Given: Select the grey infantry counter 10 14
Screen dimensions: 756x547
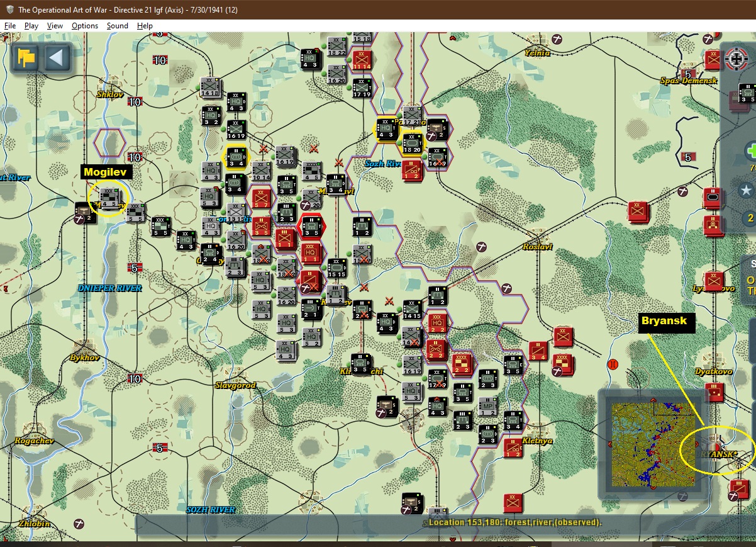Looking at the screenshot, I should [x=260, y=171].
